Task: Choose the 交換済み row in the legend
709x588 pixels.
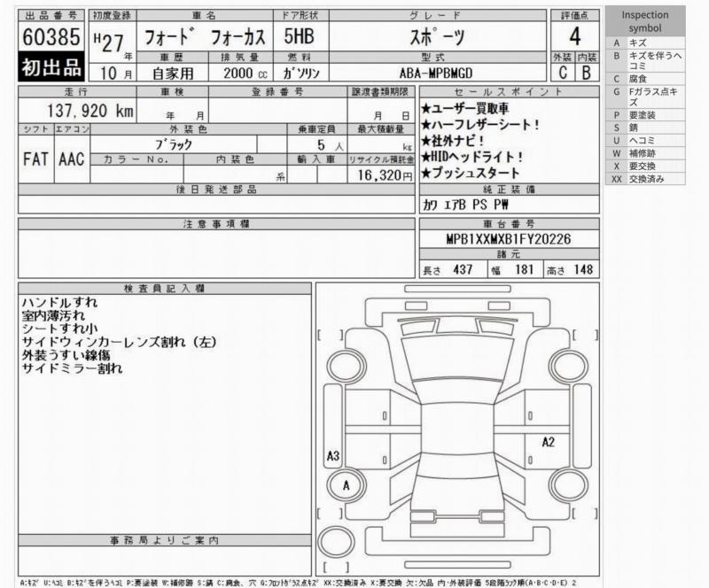Action: click(x=644, y=179)
